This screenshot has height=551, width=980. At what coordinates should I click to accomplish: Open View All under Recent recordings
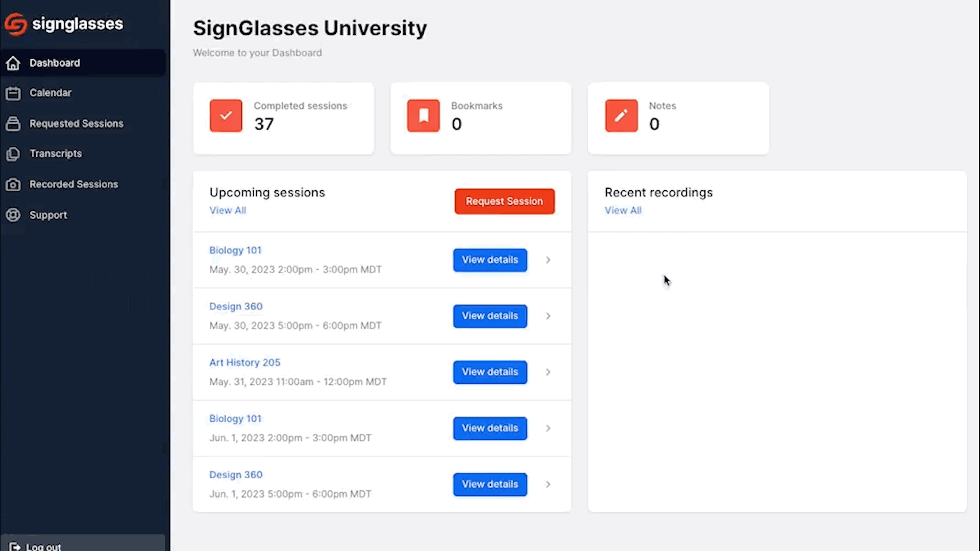[x=623, y=211]
